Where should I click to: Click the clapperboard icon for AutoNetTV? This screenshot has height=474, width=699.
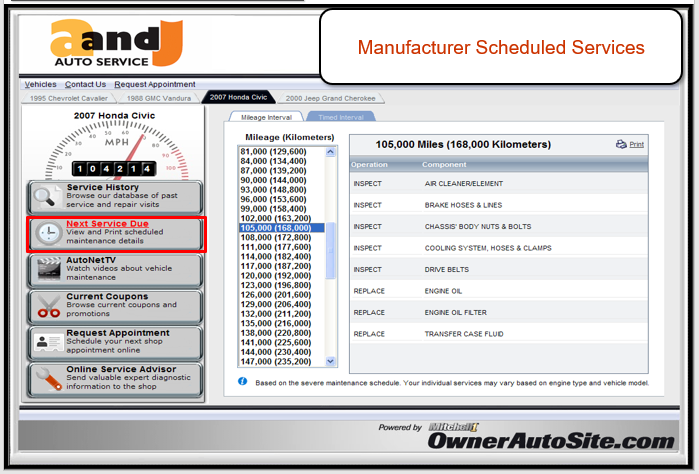point(49,268)
